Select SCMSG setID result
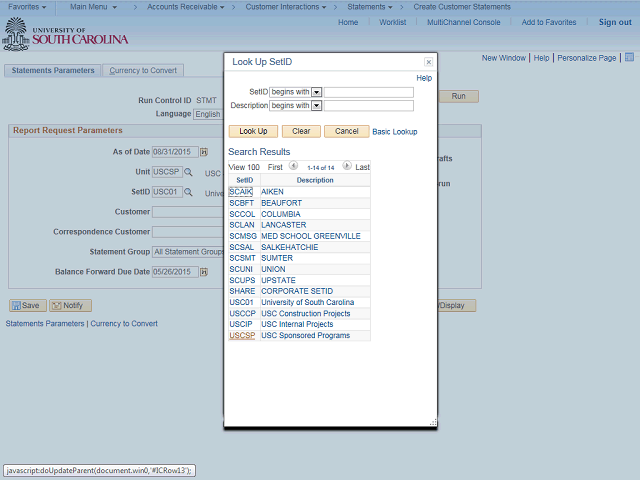This screenshot has width=640, height=480. coord(243,236)
